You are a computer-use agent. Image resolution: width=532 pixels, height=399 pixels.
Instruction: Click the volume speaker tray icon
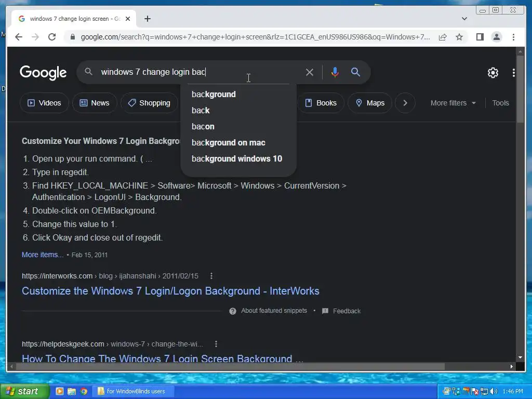[494, 391]
